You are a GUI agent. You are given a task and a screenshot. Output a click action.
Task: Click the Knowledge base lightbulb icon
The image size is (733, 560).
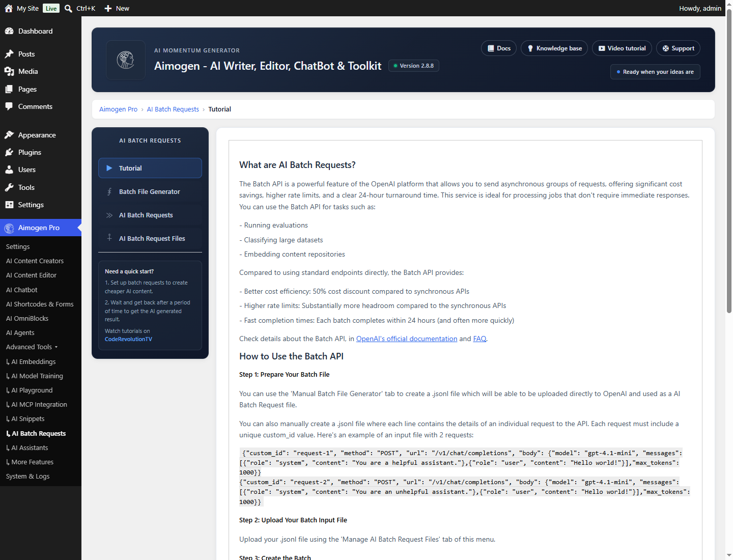(530, 48)
